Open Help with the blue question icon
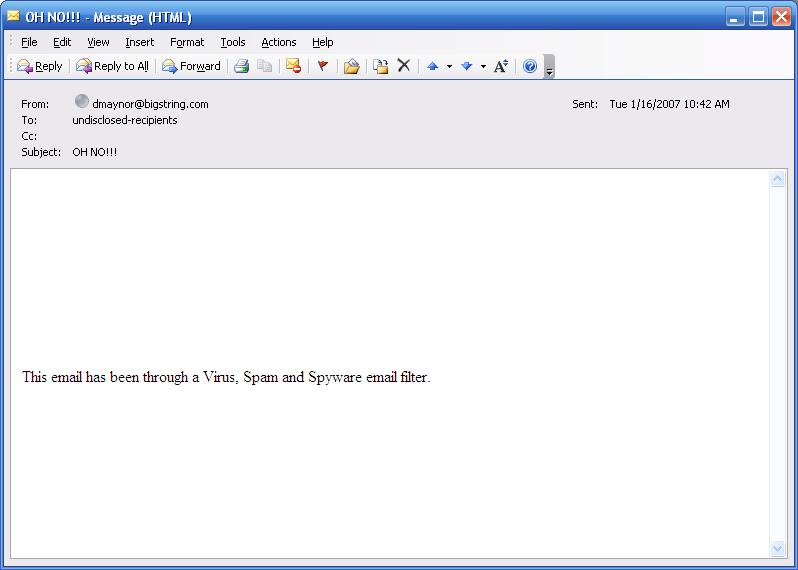 pyautogui.click(x=530, y=66)
